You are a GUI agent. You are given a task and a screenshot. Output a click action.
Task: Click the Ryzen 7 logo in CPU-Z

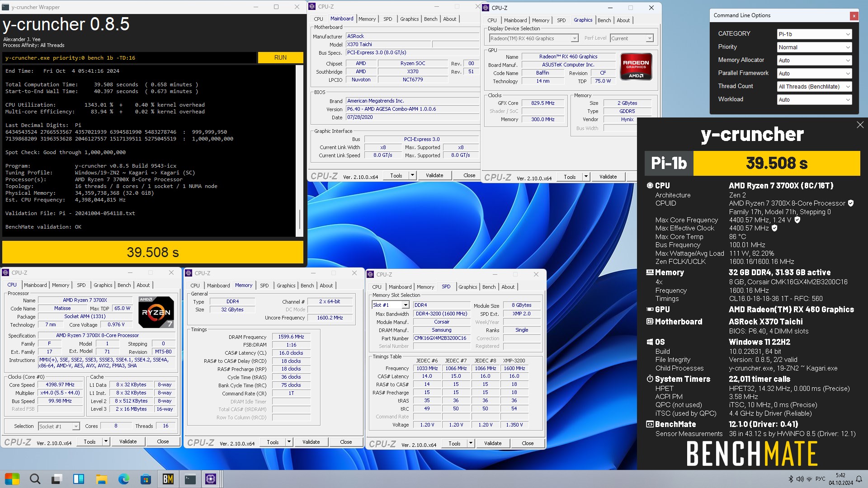156,312
